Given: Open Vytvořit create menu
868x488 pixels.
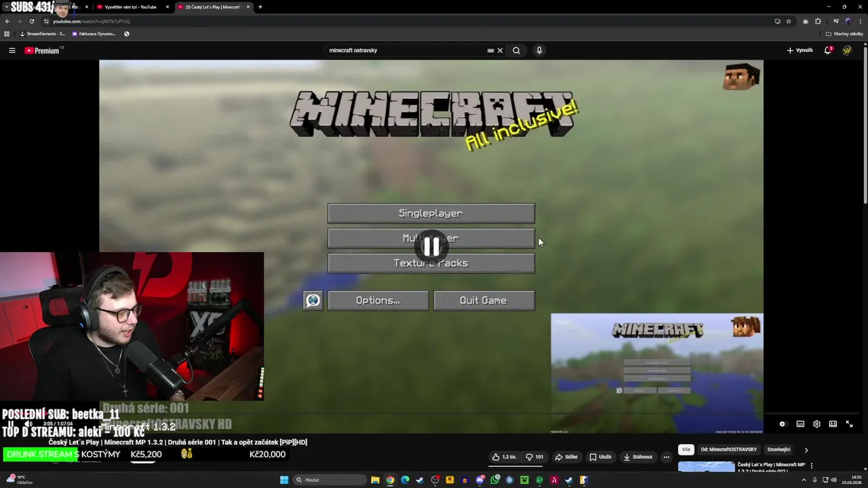Looking at the screenshot, I should (800, 50).
